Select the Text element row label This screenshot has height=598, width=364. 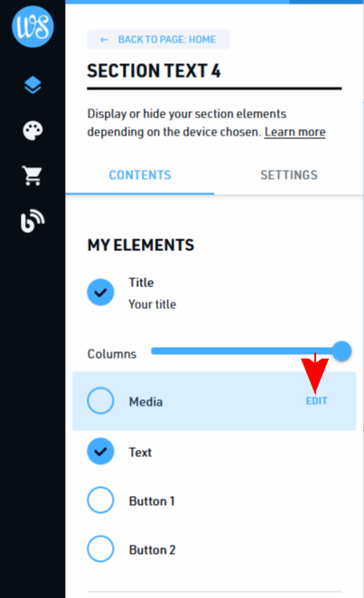click(x=140, y=453)
